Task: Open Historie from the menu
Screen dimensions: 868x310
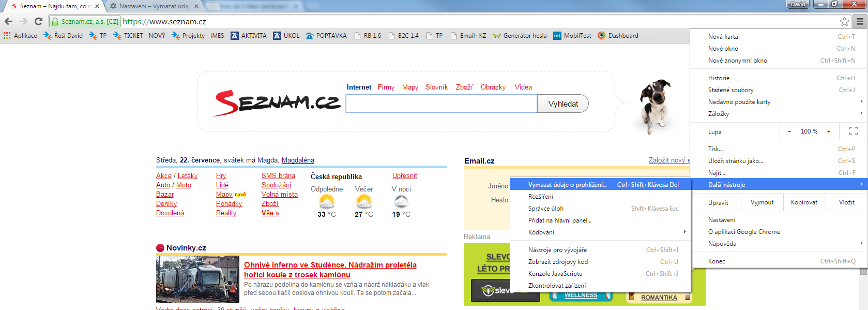Action: tap(779, 78)
